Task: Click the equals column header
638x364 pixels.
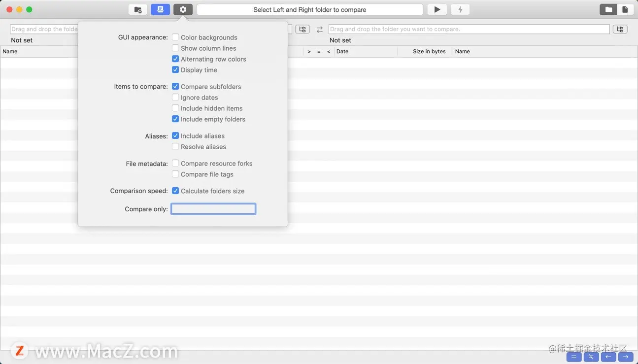Action: point(319,51)
